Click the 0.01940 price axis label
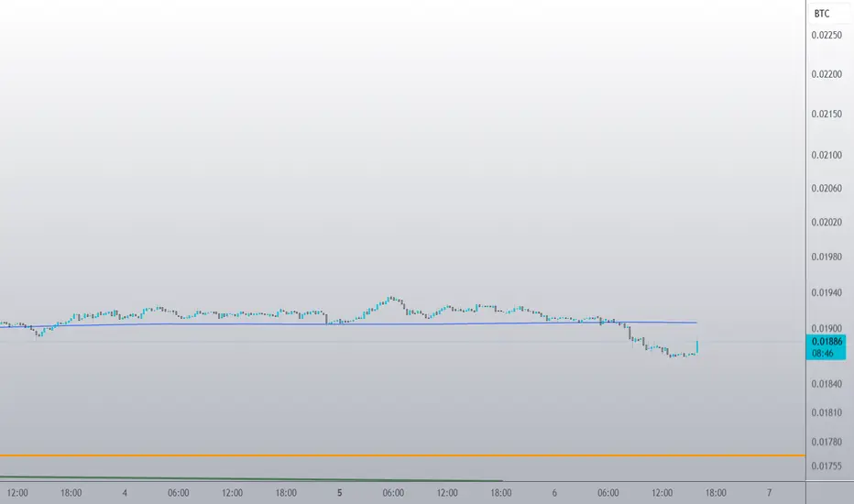The image size is (854, 504). tap(827, 292)
